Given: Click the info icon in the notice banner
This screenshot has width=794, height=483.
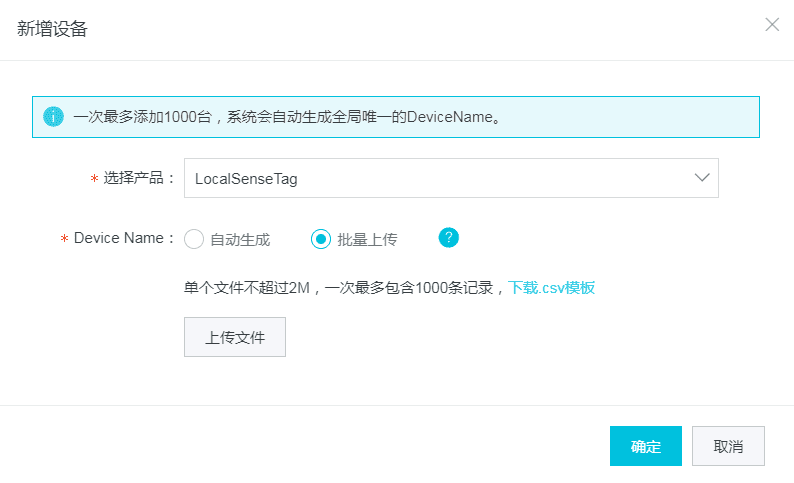Looking at the screenshot, I should point(53,116).
